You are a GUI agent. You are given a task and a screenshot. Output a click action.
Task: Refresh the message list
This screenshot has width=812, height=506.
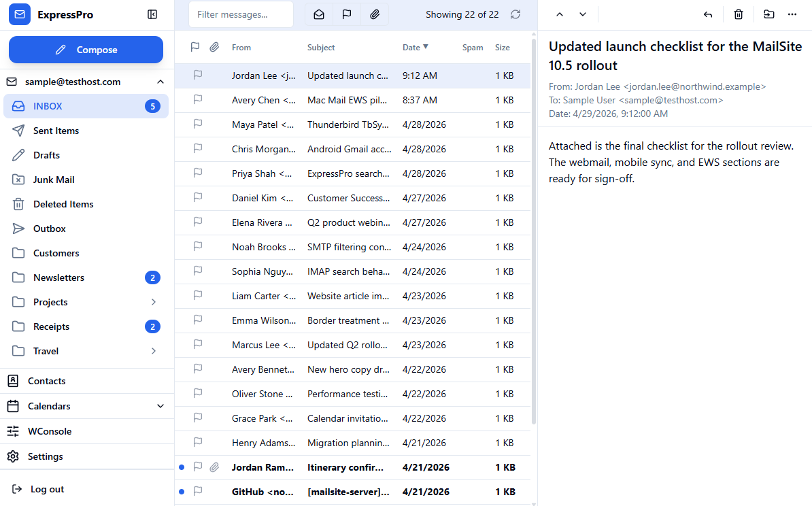pos(515,14)
